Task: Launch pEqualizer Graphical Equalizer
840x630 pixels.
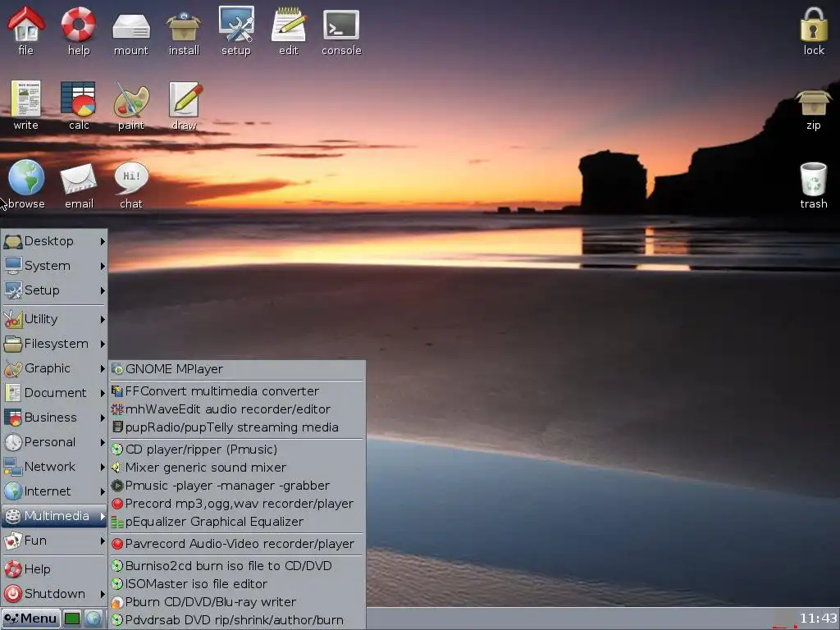Action: click(x=237, y=523)
